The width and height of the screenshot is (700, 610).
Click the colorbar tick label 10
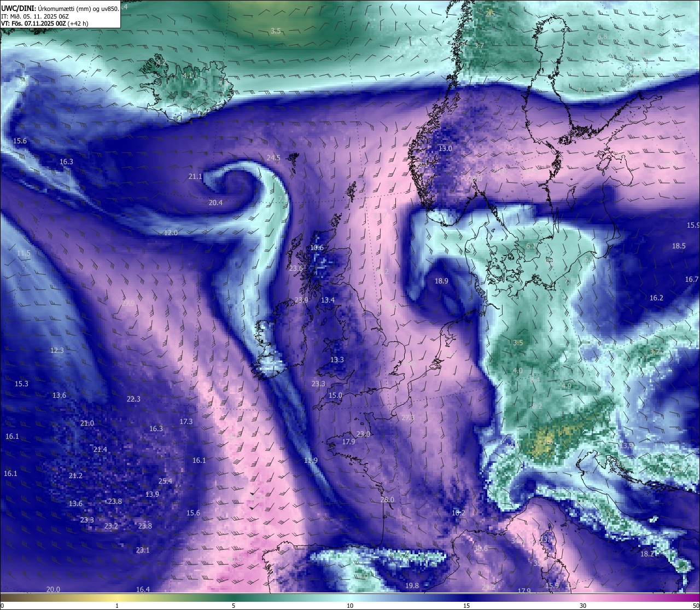[x=350, y=606]
